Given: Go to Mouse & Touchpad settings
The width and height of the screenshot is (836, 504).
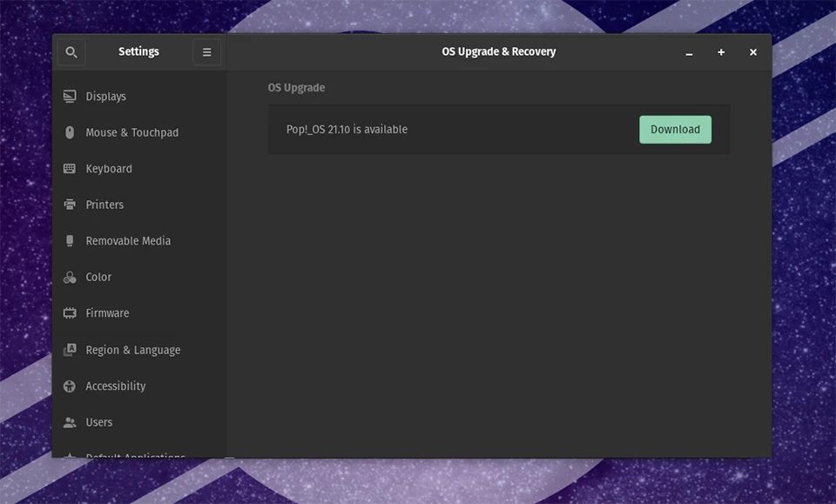Looking at the screenshot, I should [x=139, y=132].
